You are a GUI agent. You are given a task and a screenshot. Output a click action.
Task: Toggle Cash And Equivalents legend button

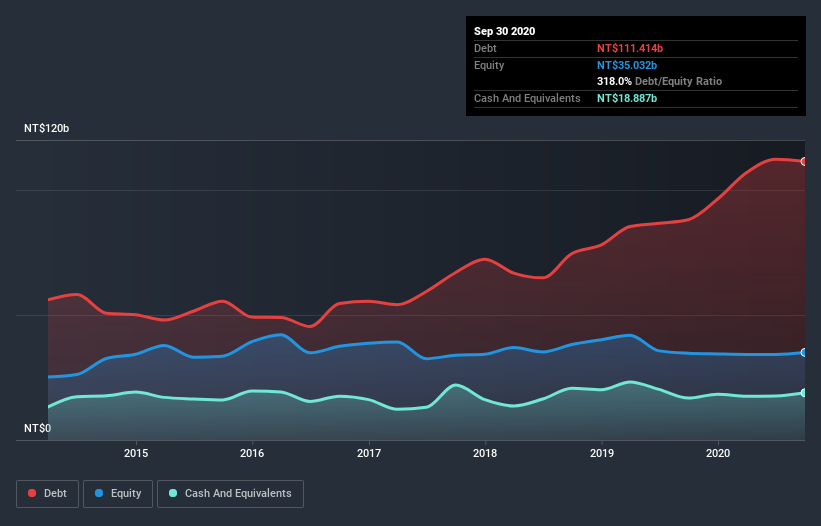point(230,494)
